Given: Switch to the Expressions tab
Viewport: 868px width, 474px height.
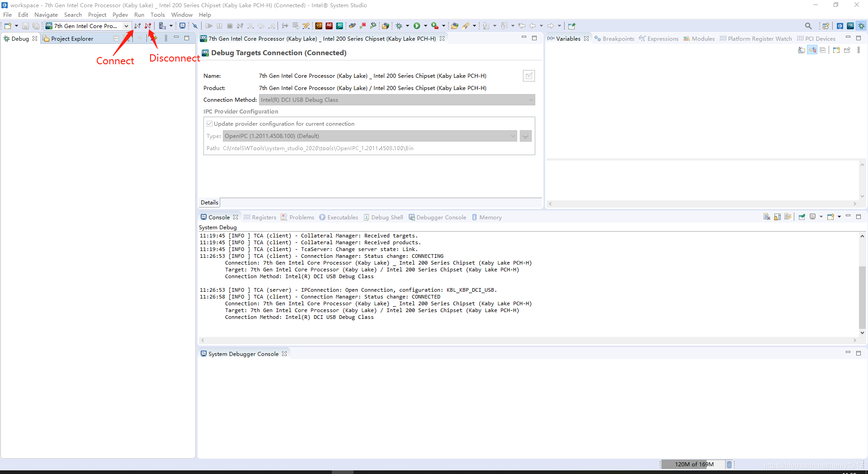Looking at the screenshot, I should click(x=659, y=38).
